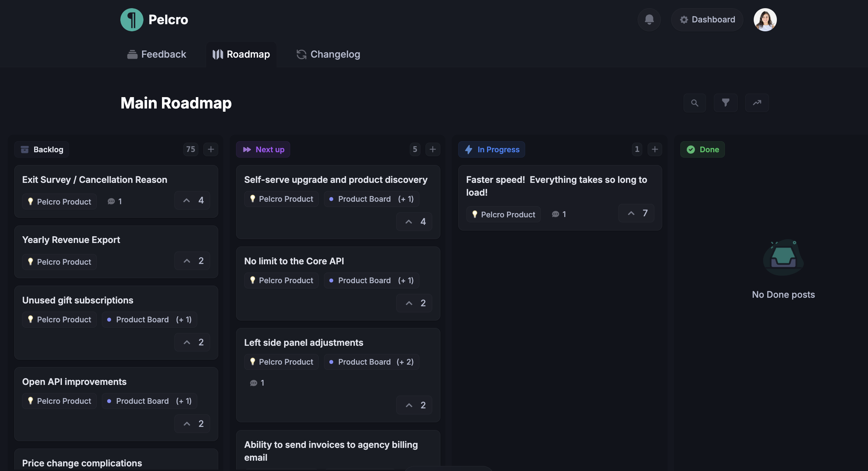This screenshot has width=868, height=471.
Task: Open Yearly Revenue Export post
Action: (x=71, y=240)
